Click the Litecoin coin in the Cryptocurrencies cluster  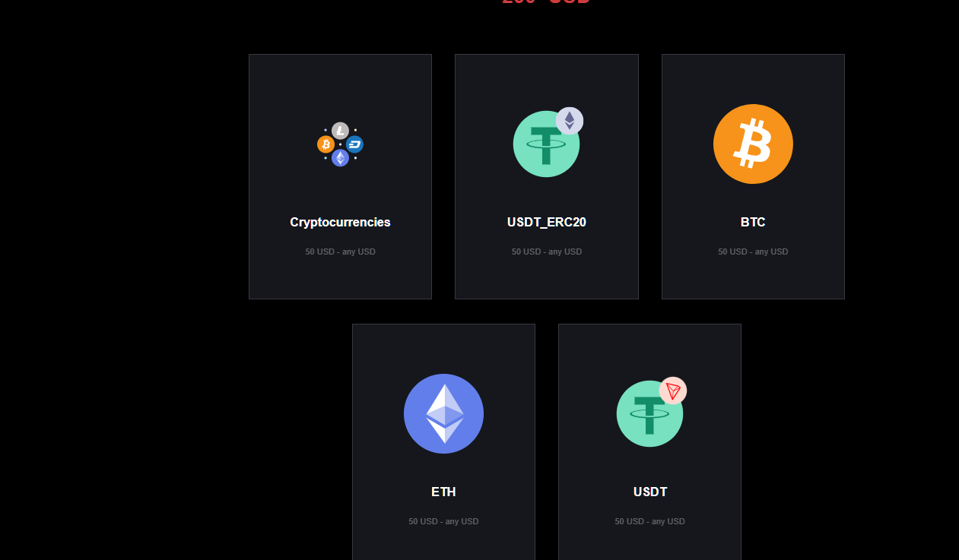tap(340, 131)
